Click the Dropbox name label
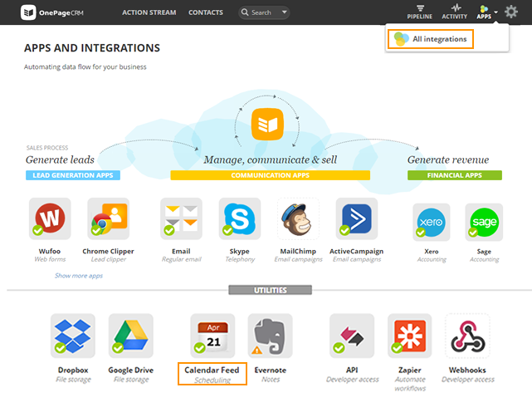 [73, 370]
